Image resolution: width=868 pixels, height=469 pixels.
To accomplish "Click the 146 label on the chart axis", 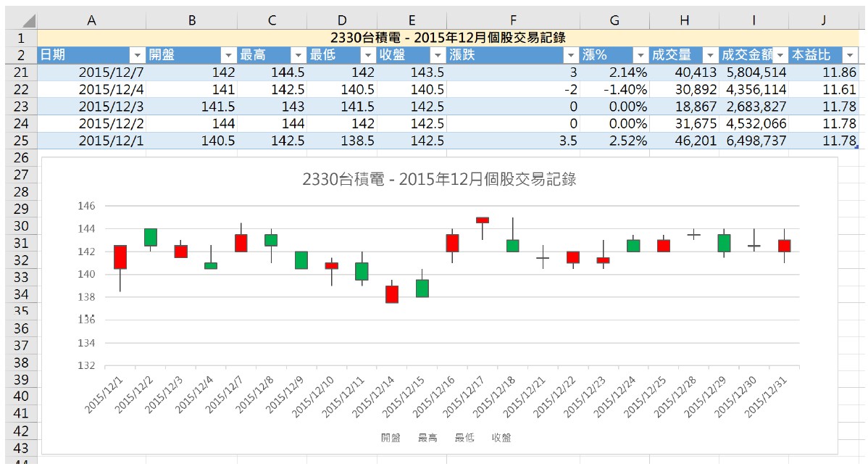I will (x=86, y=206).
